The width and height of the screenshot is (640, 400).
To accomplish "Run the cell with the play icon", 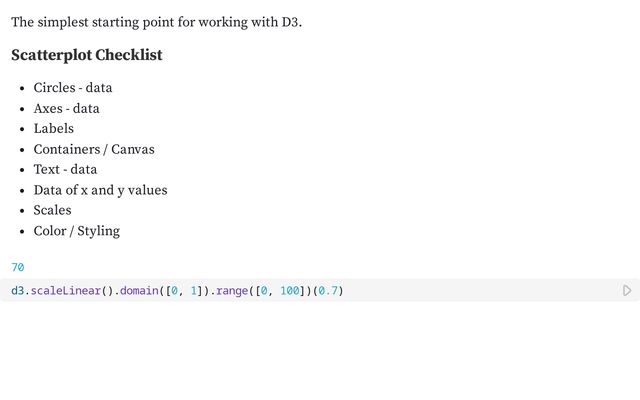I will 627,291.
